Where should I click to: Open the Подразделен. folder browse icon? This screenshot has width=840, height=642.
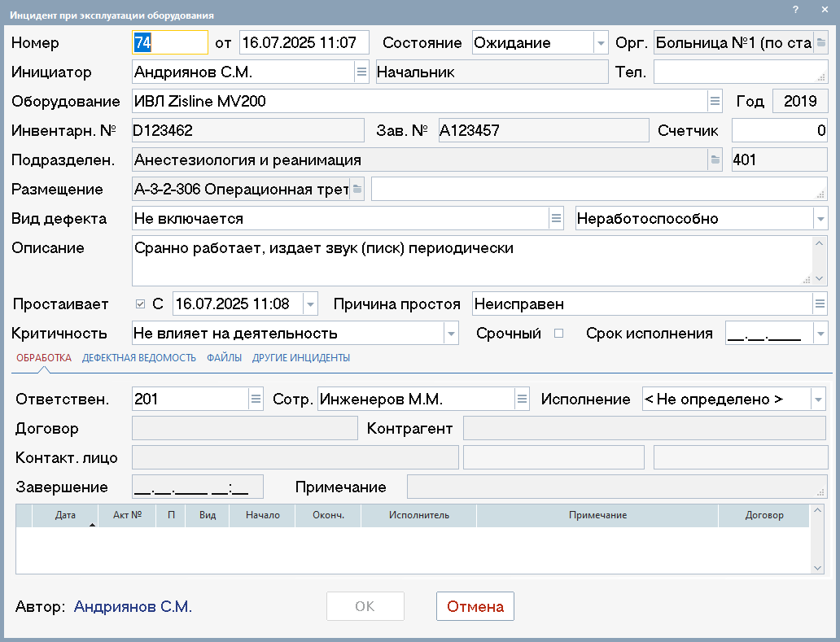(715, 160)
